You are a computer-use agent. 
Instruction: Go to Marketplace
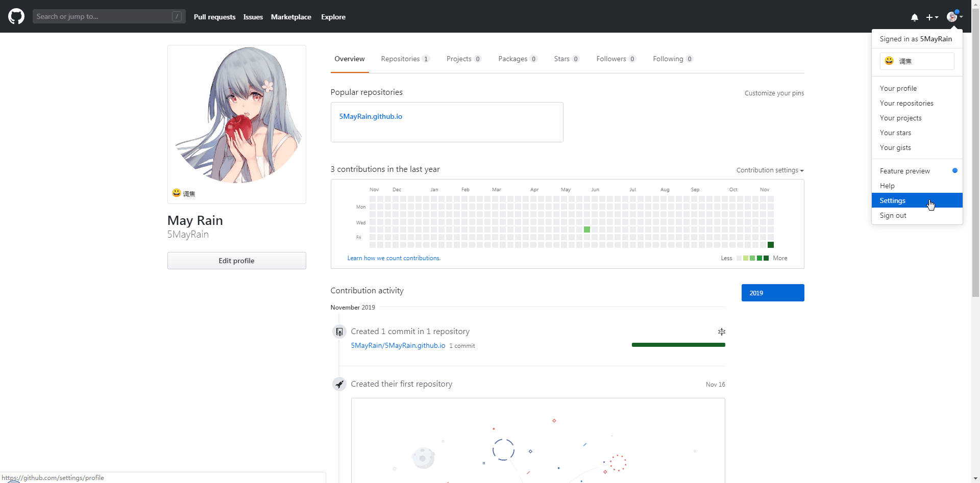click(291, 17)
